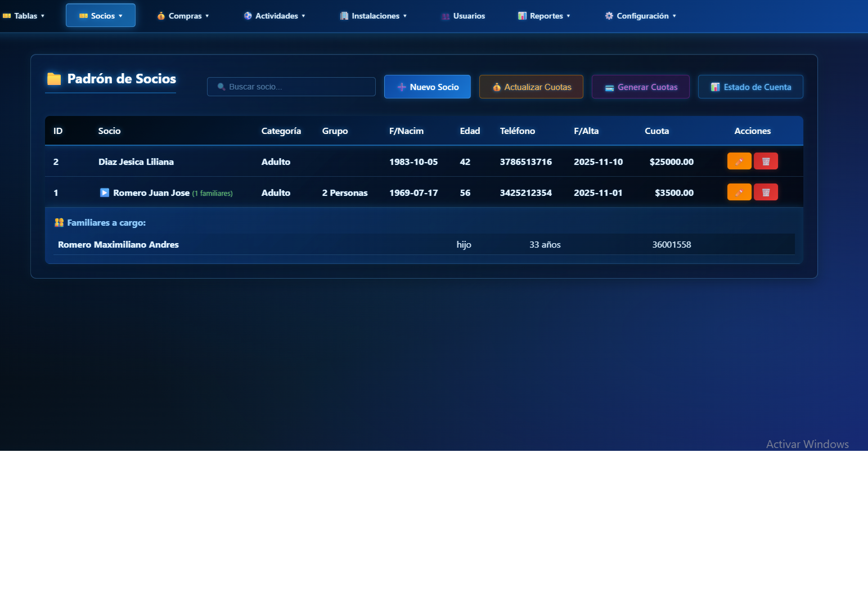Collapse the Romero Juan Jose family row arrow
Image resolution: width=868 pixels, height=609 pixels.
point(105,193)
